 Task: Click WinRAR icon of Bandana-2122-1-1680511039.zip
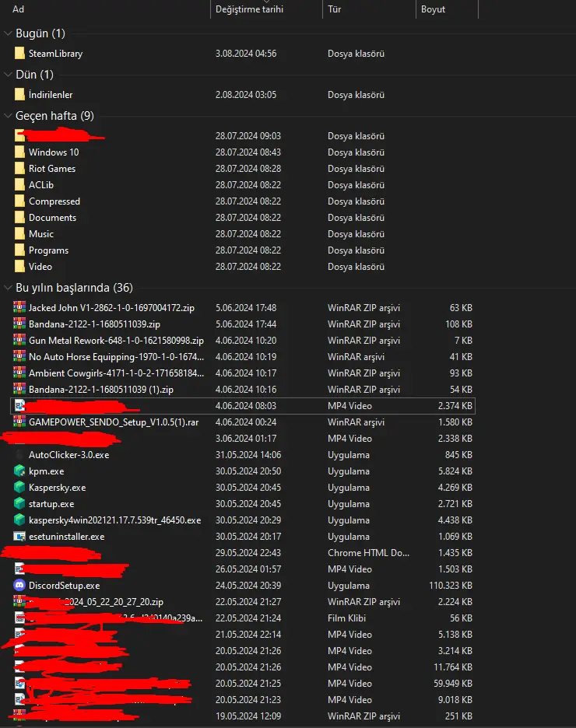[x=19, y=324]
